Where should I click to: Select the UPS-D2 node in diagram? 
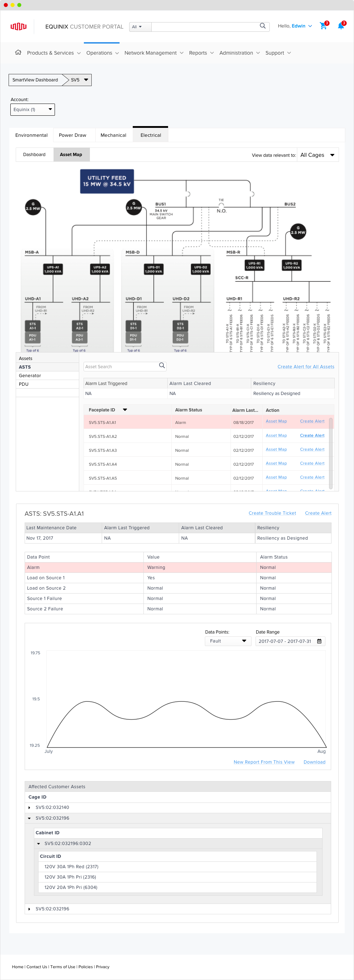point(201,269)
